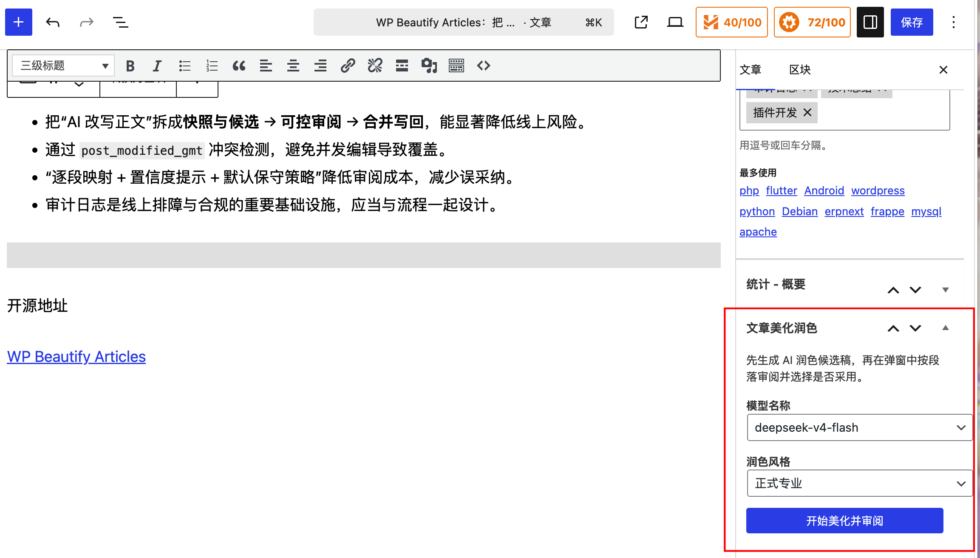Open the document overview list icon

121,22
